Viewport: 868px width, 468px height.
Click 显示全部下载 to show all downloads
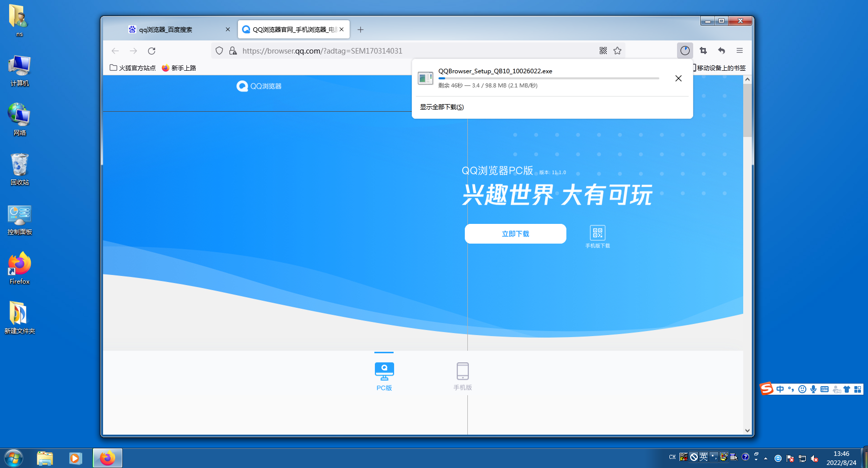[442, 107]
